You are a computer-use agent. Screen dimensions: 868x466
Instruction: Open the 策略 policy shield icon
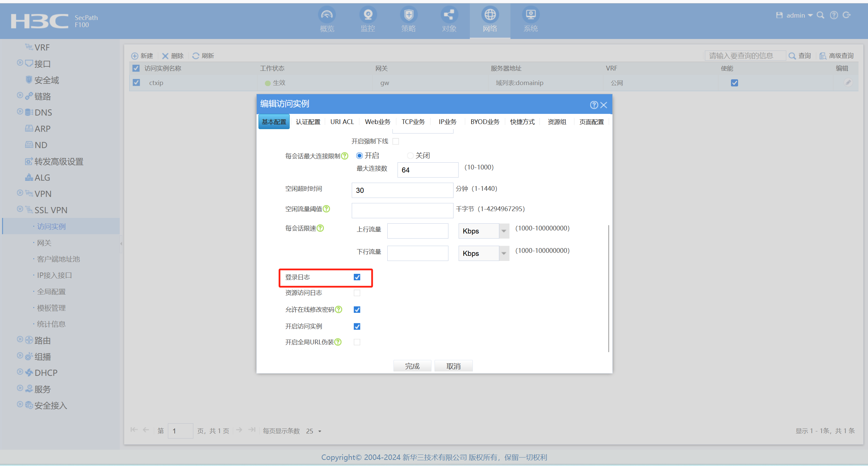coord(408,15)
